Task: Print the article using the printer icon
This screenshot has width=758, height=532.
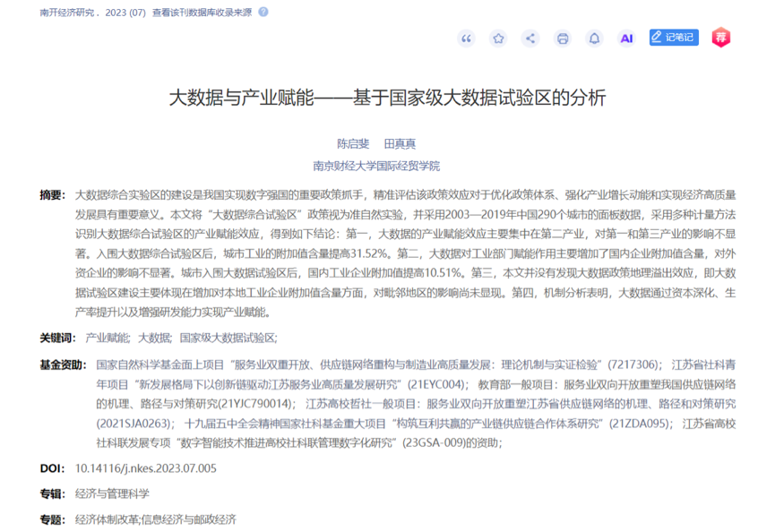Action: 563,38
